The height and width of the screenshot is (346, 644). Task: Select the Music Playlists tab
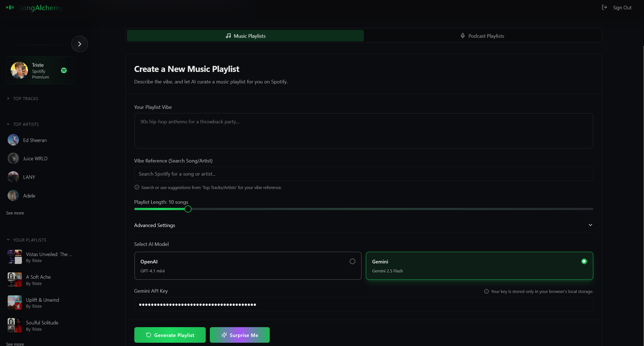(x=245, y=36)
